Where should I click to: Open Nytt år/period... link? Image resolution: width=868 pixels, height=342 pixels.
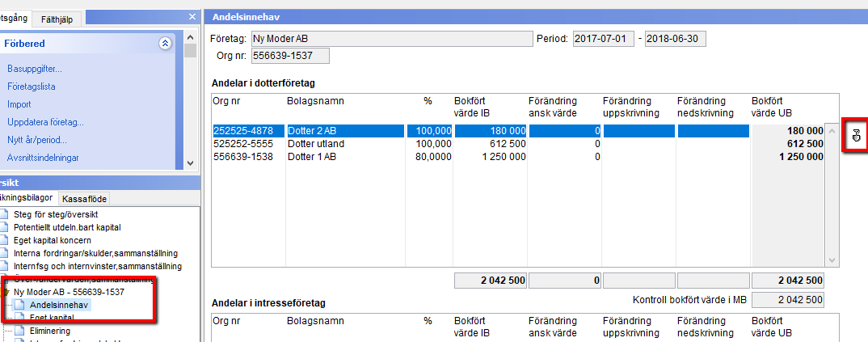pyautogui.click(x=37, y=140)
